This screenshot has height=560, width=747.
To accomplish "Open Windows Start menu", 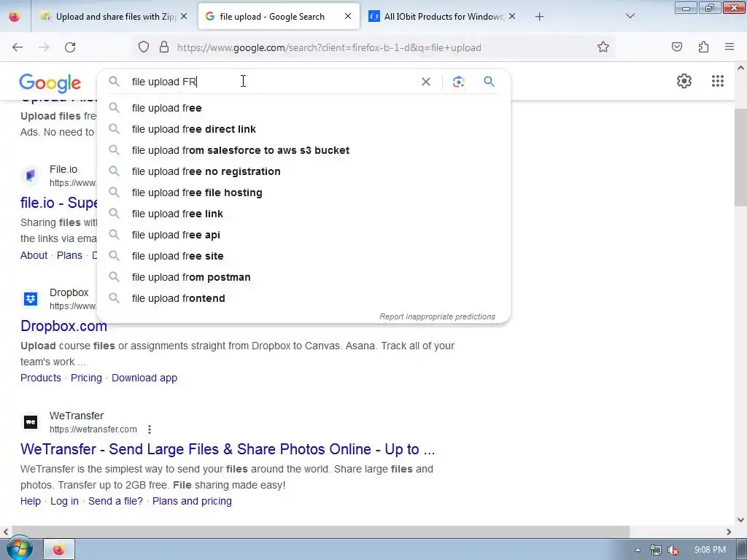I will click(x=19, y=549).
